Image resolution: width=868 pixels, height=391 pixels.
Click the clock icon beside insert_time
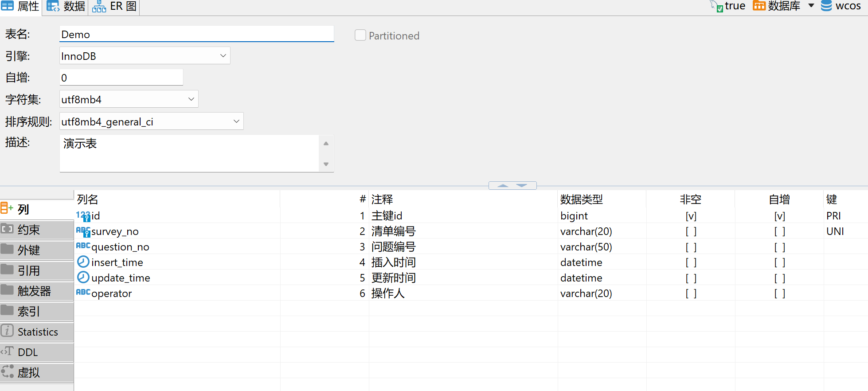(x=83, y=262)
